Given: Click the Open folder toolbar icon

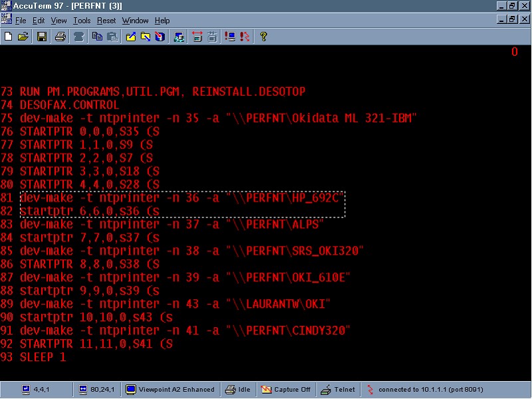Looking at the screenshot, I should 23,37.
